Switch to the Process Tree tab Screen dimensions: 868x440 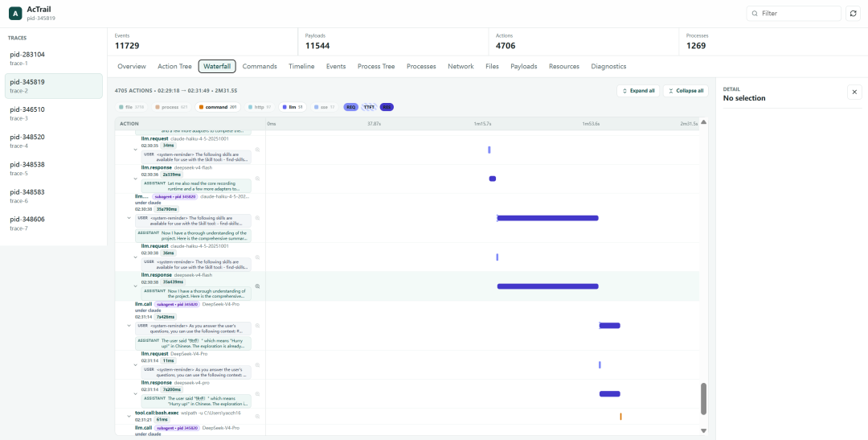pos(376,67)
